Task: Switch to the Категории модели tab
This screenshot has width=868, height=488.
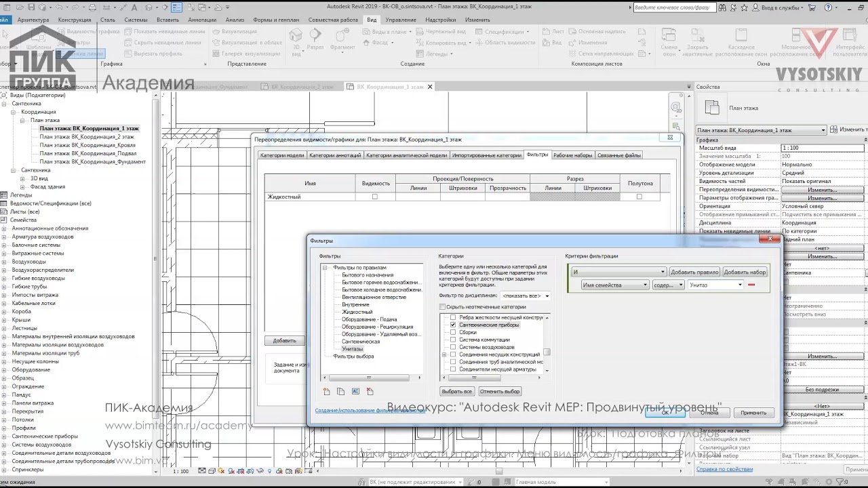Action: [x=282, y=155]
